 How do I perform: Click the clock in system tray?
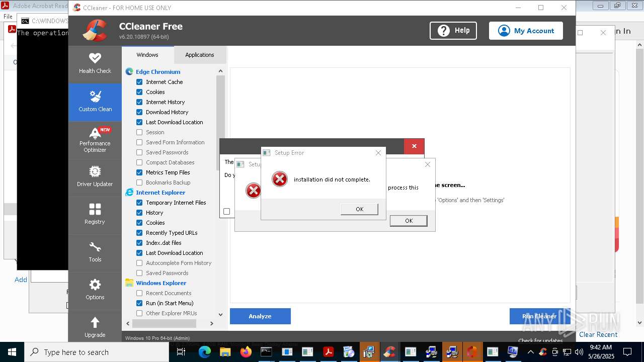pyautogui.click(x=600, y=352)
